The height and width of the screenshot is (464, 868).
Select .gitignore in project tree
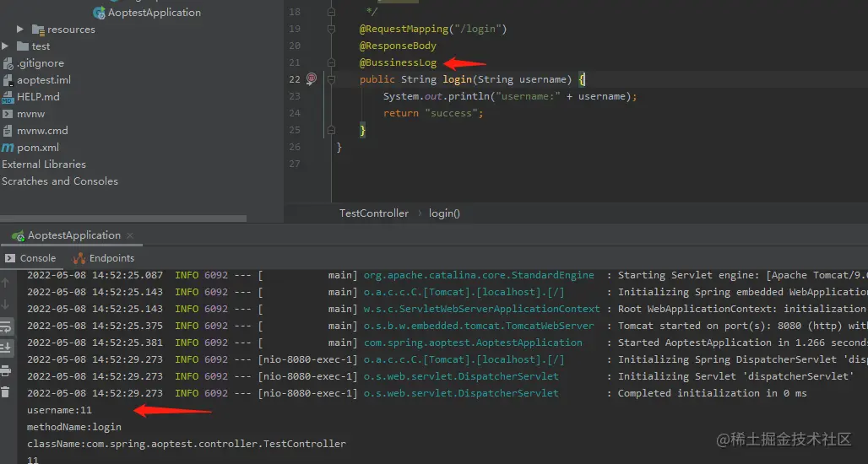click(41, 63)
